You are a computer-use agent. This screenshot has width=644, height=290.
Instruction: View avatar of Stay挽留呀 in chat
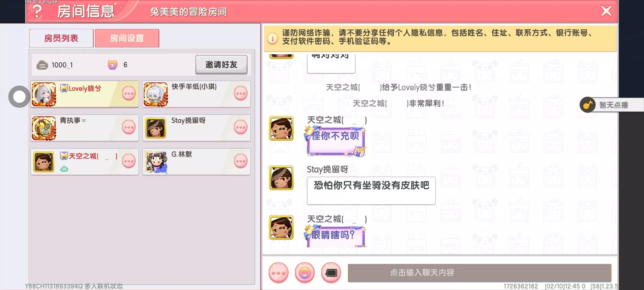click(x=281, y=178)
